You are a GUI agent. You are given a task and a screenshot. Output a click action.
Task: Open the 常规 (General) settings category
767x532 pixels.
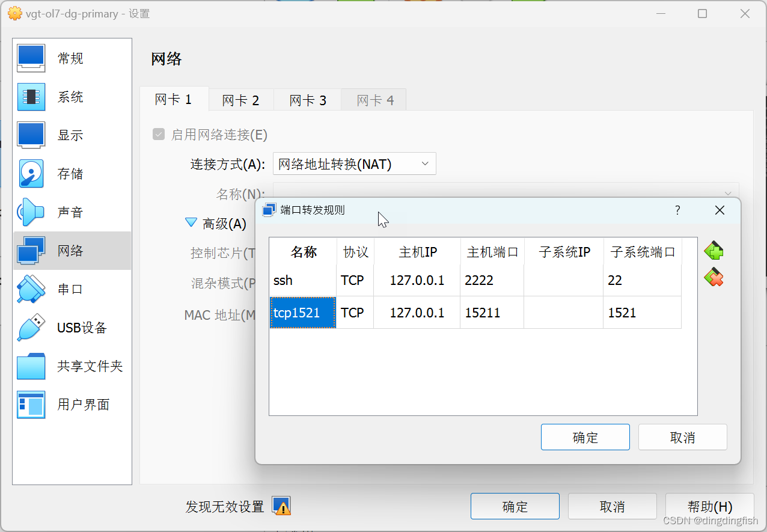pos(72,58)
